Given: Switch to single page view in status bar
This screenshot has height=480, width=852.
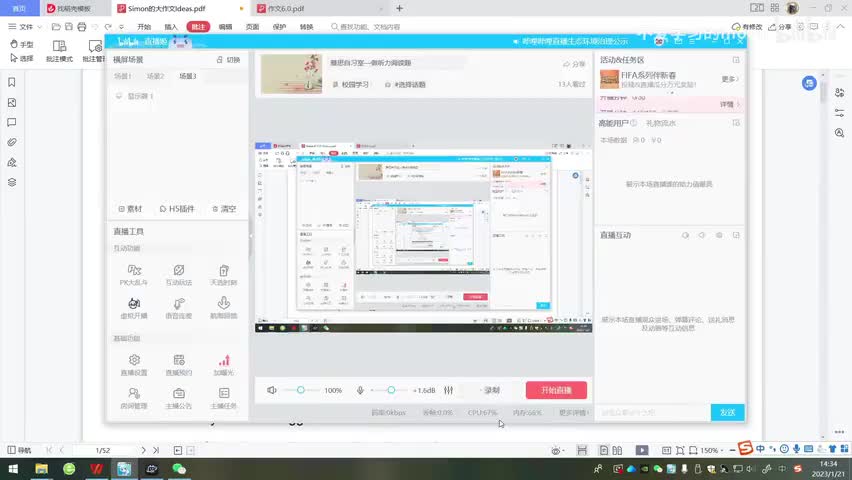Looking at the screenshot, I should point(604,450).
